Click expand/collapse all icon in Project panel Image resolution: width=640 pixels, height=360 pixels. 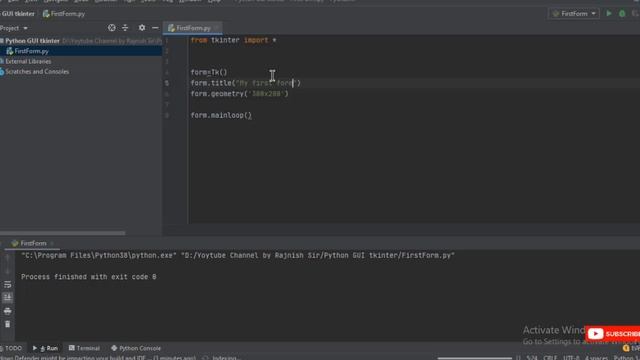point(125,28)
